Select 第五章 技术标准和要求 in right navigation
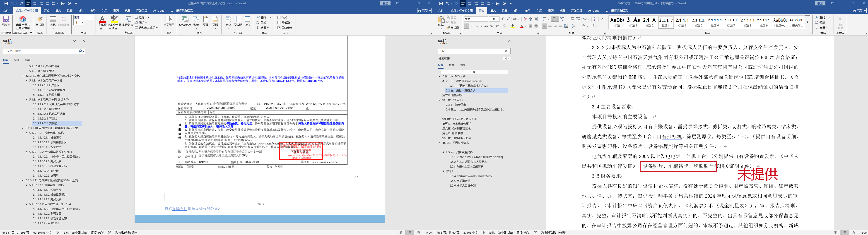 (x=457, y=124)
